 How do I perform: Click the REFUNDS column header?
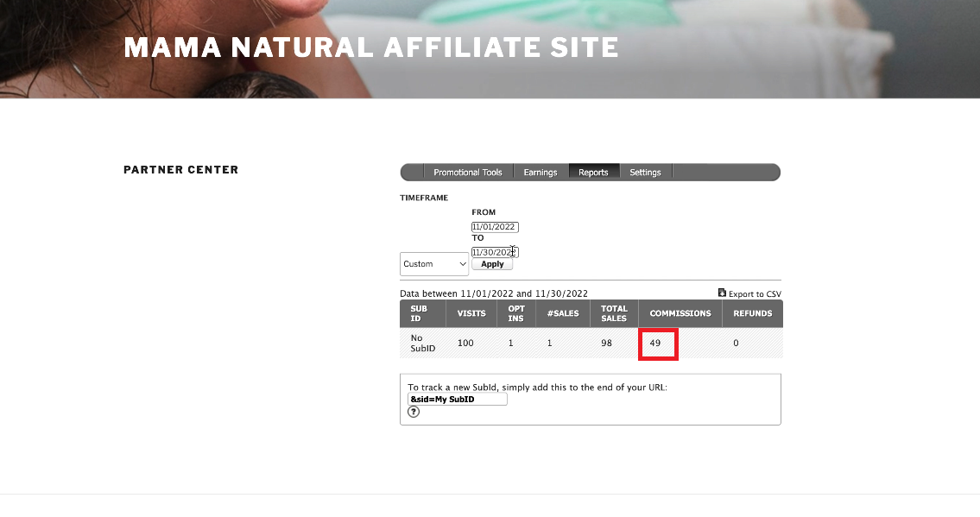[x=753, y=313]
